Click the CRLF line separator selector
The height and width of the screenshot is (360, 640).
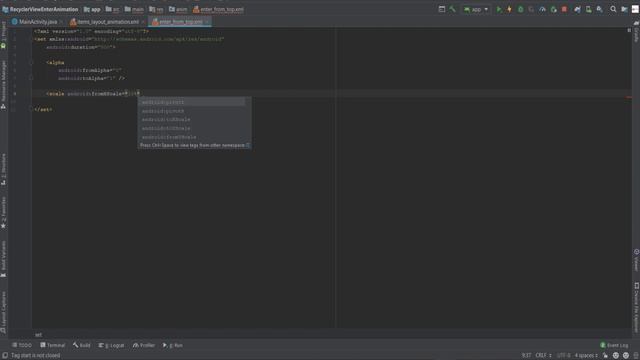(x=544, y=356)
